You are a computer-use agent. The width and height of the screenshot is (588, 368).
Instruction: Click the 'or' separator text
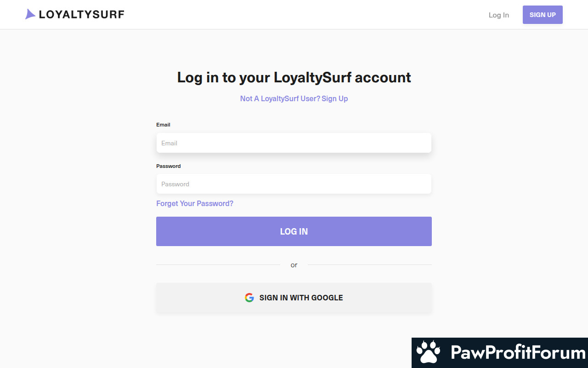(x=294, y=265)
